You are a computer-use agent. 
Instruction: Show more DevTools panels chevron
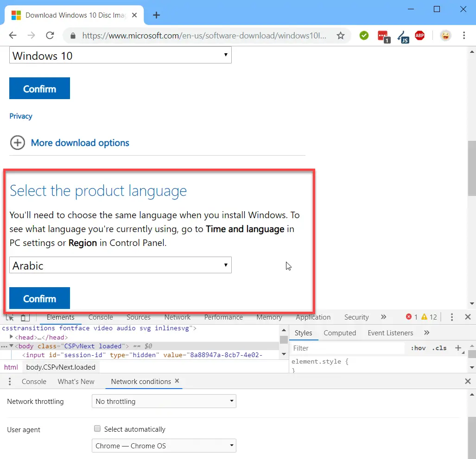pyautogui.click(x=384, y=317)
